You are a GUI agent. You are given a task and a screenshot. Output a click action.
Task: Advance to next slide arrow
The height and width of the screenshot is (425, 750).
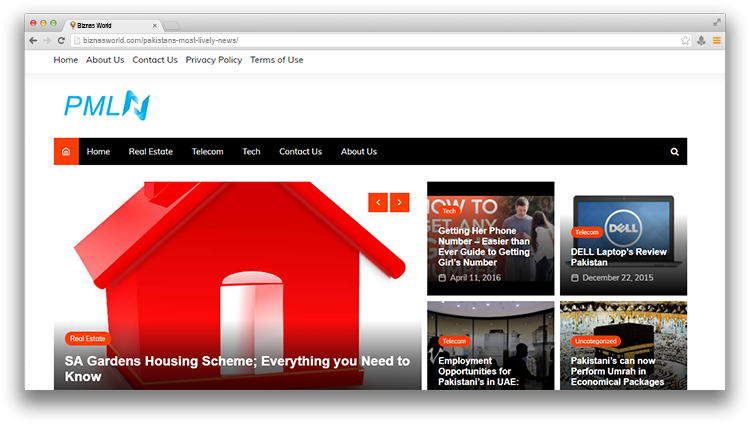pos(400,202)
